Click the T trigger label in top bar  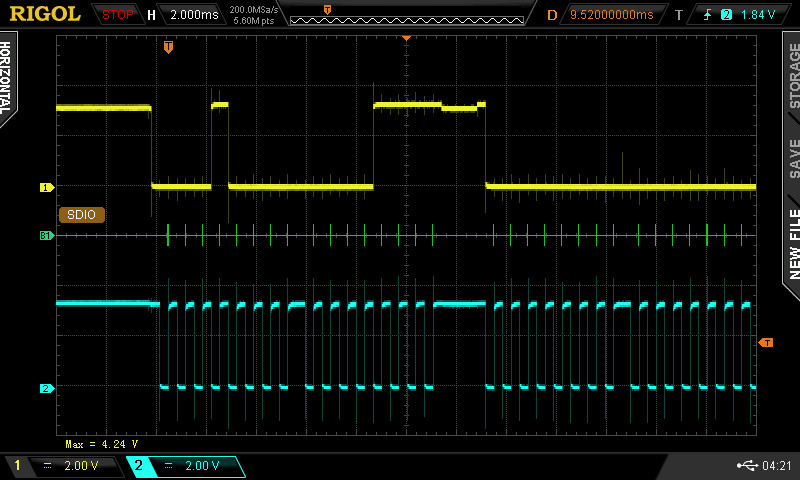click(679, 15)
